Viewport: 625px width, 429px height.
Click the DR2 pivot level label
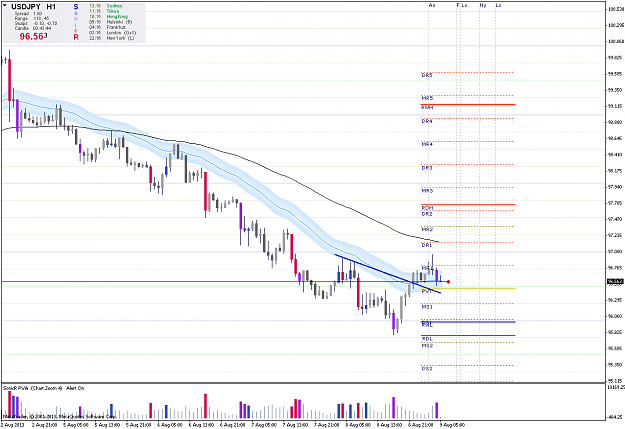click(x=426, y=214)
